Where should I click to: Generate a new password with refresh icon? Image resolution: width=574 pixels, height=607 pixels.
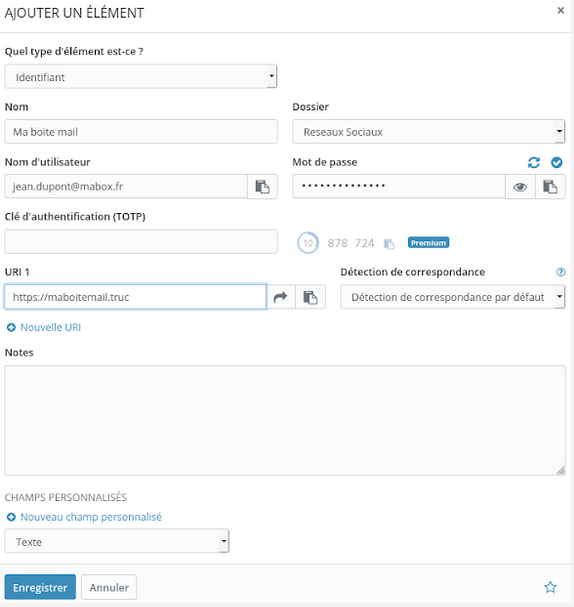click(534, 163)
